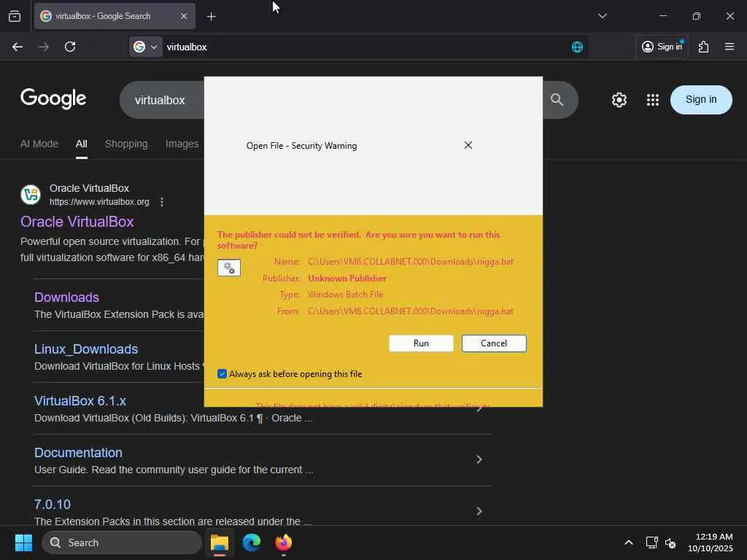Click the chevron beside 7.0.10
Image resolution: width=747 pixels, height=560 pixels.
click(479, 511)
